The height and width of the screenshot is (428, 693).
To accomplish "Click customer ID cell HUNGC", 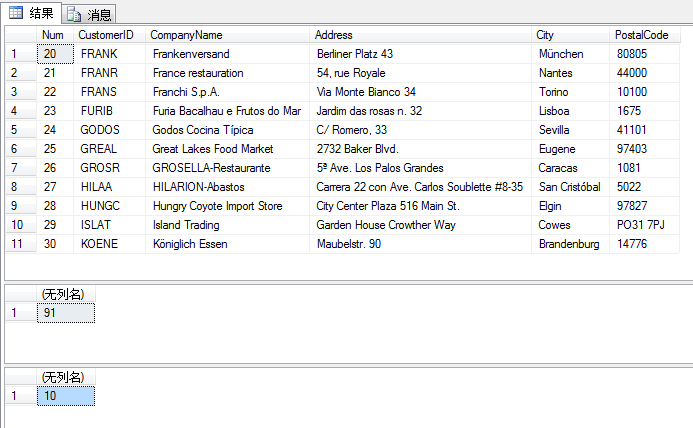I will click(x=109, y=206).
